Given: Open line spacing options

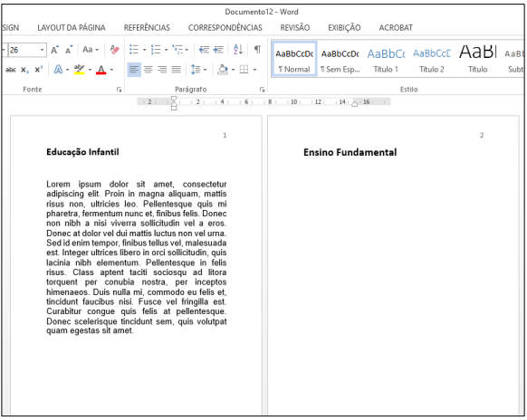Looking at the screenshot, I should pos(198,70).
